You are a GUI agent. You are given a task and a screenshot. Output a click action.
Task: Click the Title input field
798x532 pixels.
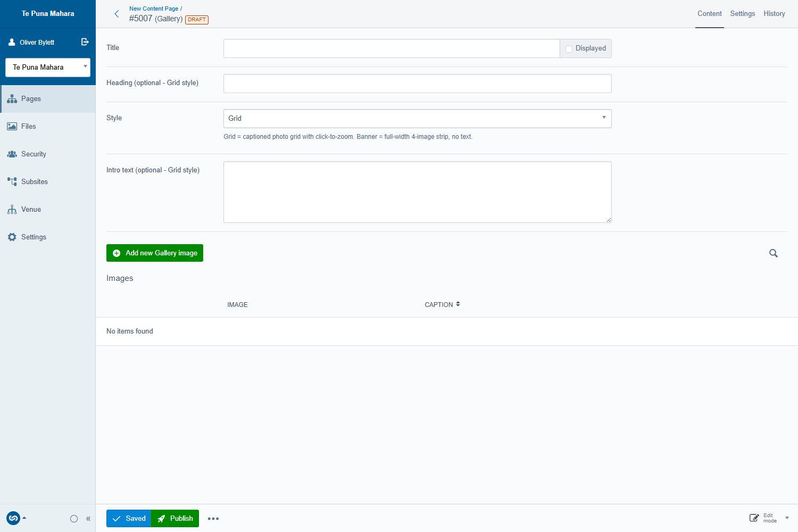(x=392, y=48)
